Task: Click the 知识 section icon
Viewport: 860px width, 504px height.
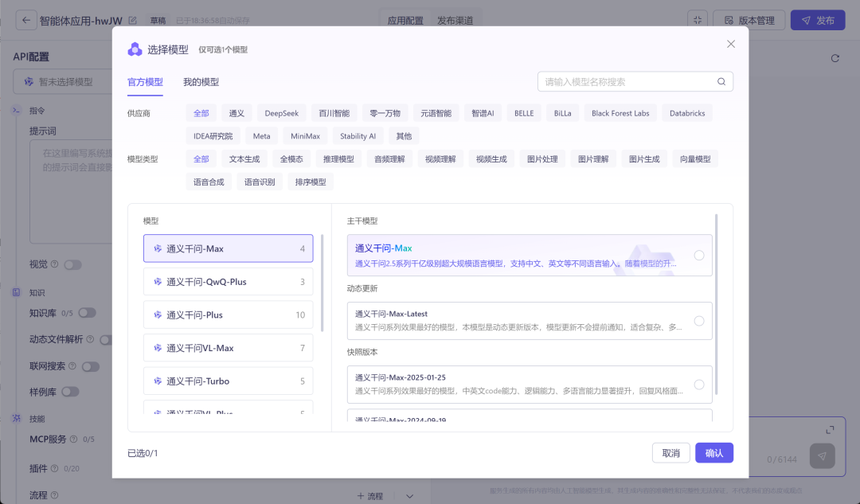Action: 17,292
